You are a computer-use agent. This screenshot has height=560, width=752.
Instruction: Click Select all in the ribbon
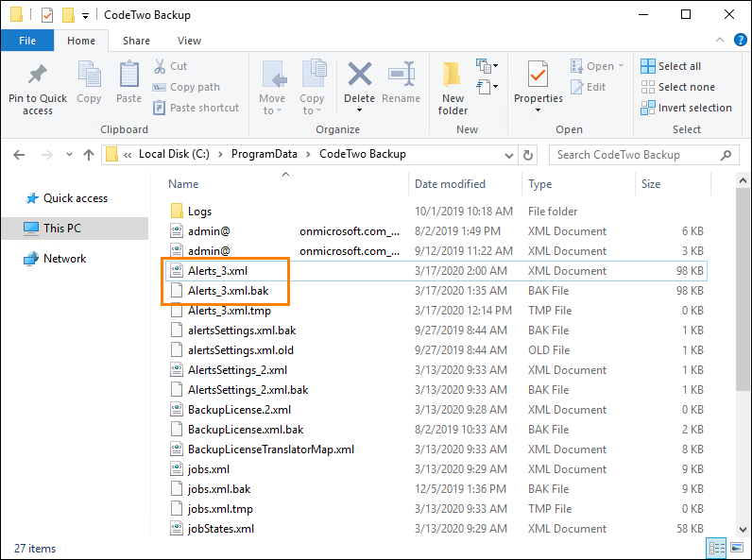pos(671,66)
